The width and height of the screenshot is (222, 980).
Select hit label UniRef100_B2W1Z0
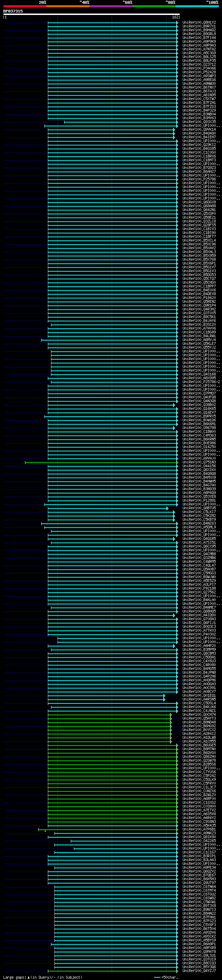coord(199,794)
